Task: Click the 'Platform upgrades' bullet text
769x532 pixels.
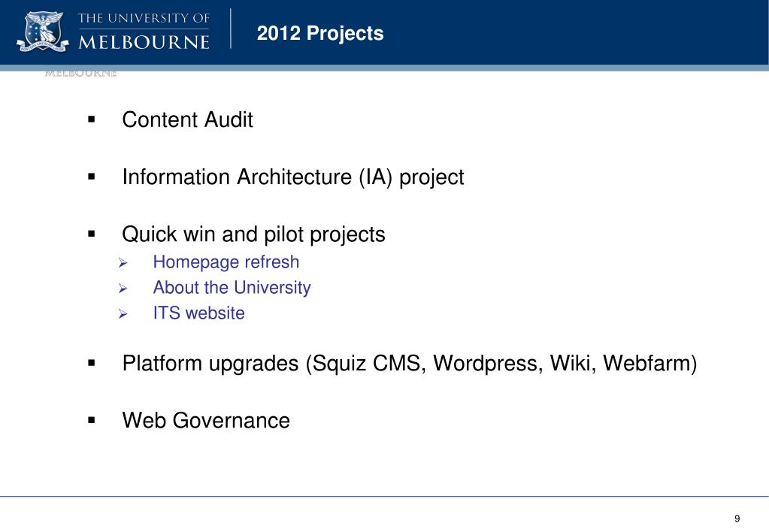Action: pos(410,364)
